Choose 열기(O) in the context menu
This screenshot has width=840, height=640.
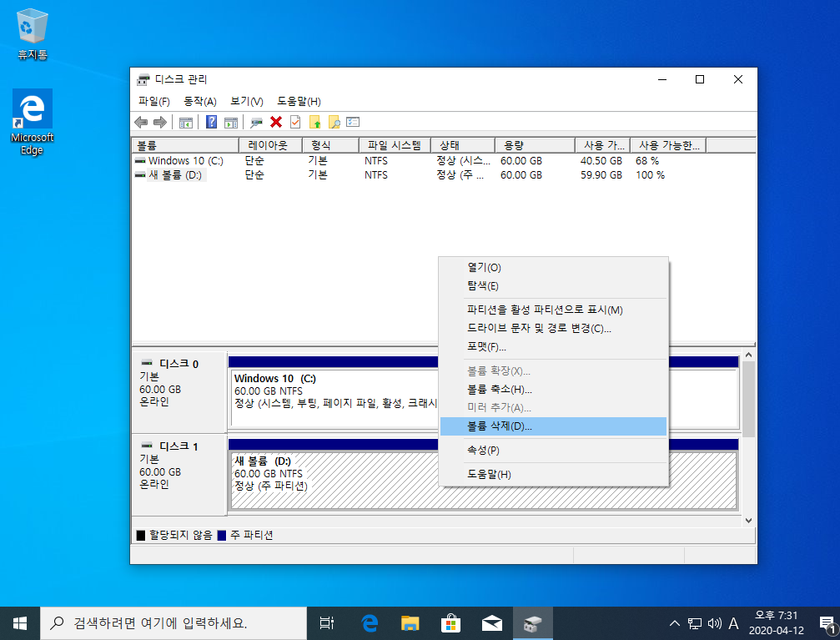tap(553, 268)
